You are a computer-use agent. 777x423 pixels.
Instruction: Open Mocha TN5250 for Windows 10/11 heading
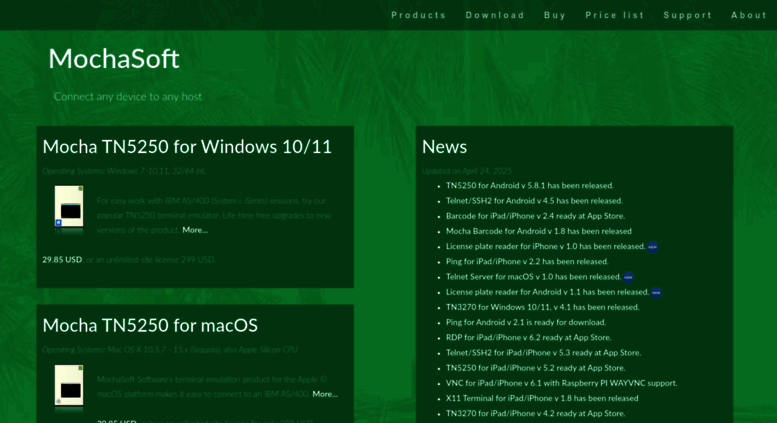coord(187,147)
